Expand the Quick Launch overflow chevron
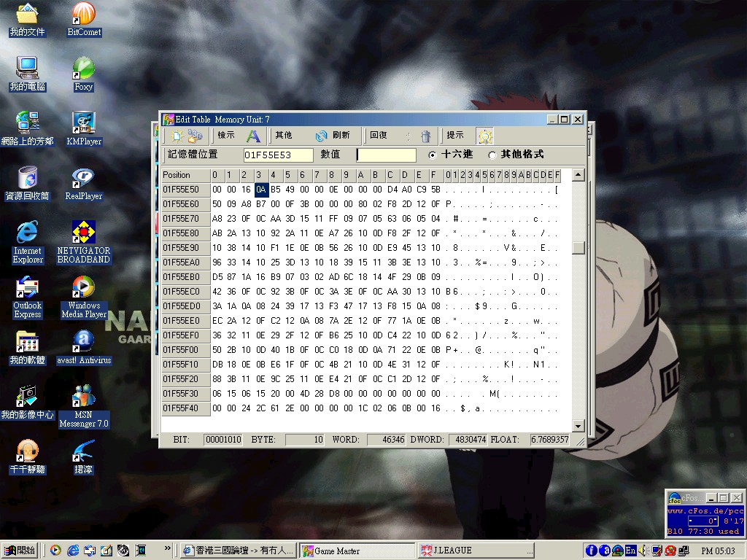Viewport: 747px width, 560px height. coord(167,548)
